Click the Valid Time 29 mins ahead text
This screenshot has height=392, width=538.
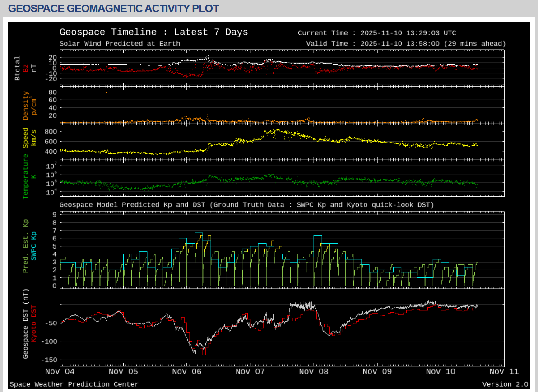coord(406,44)
